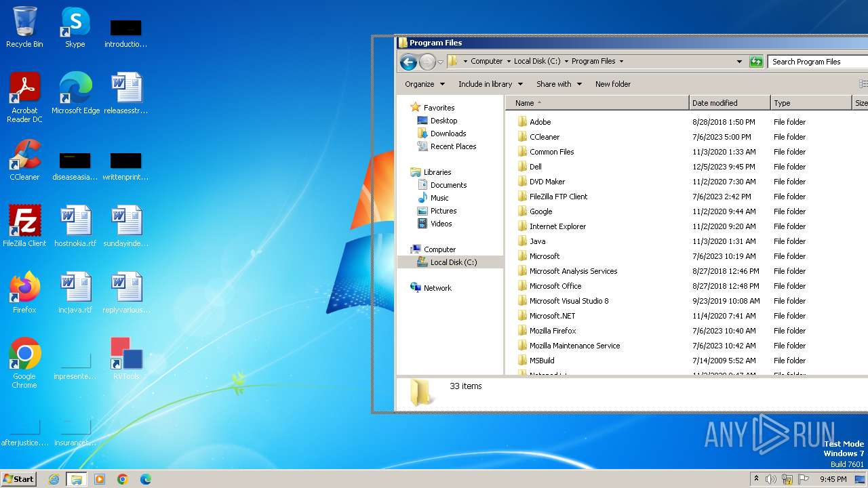Viewport: 868px width, 488px height.
Task: Open the Share with dropdown
Action: click(559, 84)
